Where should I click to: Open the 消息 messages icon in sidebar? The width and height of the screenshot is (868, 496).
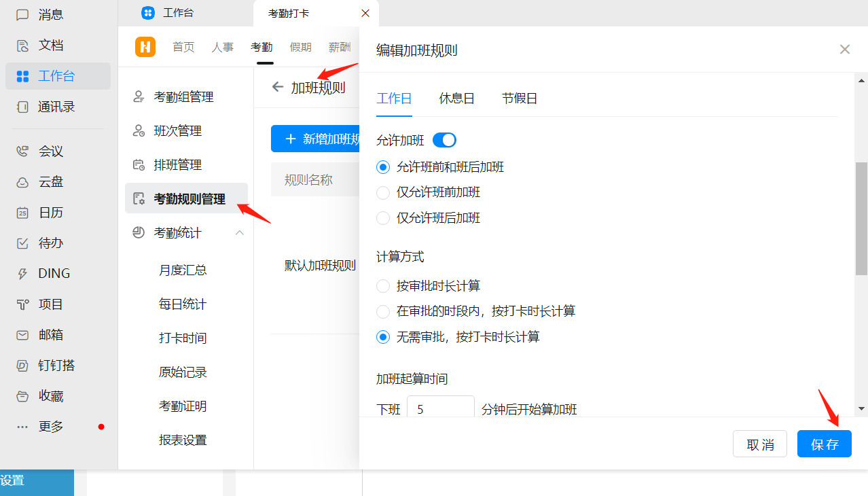point(22,14)
